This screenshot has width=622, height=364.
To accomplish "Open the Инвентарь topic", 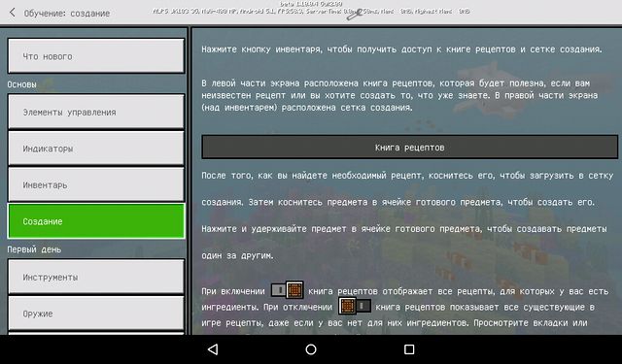I will point(96,184).
